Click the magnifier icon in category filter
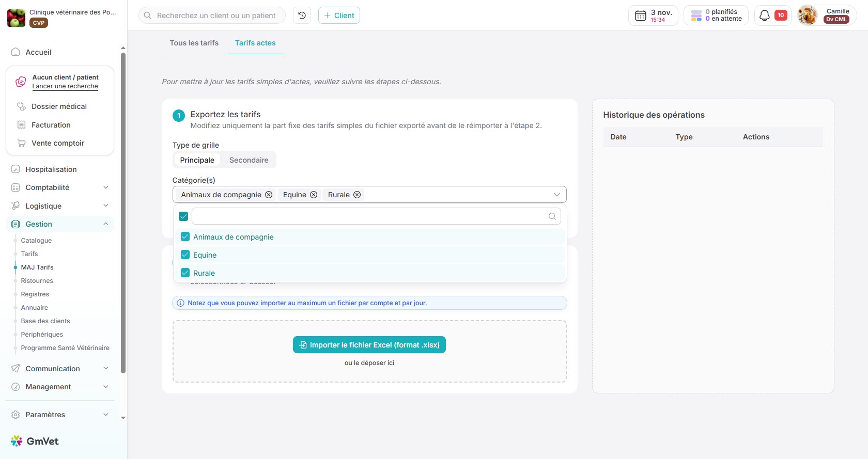Image resolution: width=868 pixels, height=459 pixels. pos(552,216)
